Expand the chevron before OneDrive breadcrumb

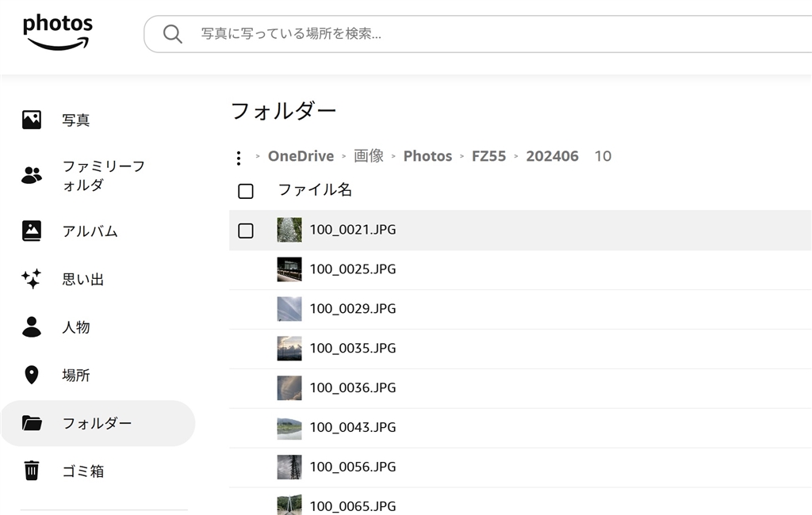258,157
